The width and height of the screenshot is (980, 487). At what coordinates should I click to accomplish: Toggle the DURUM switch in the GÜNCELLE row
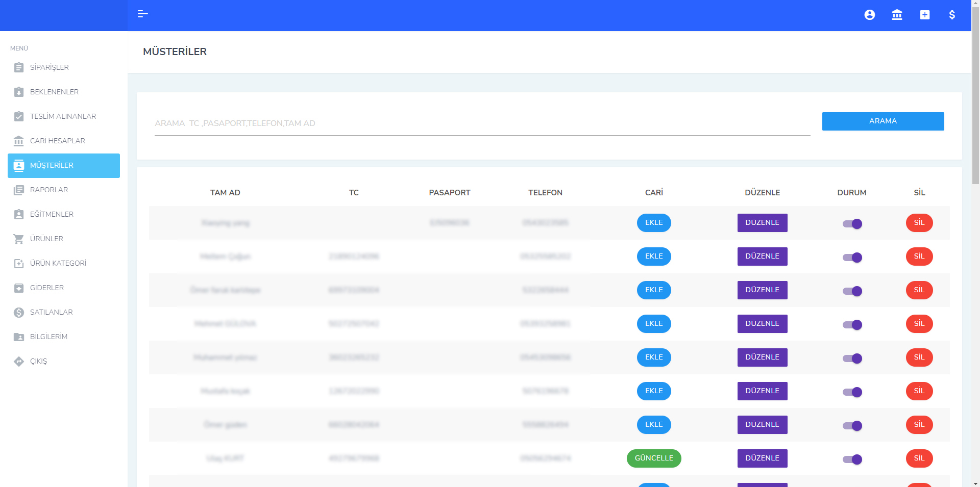point(852,459)
